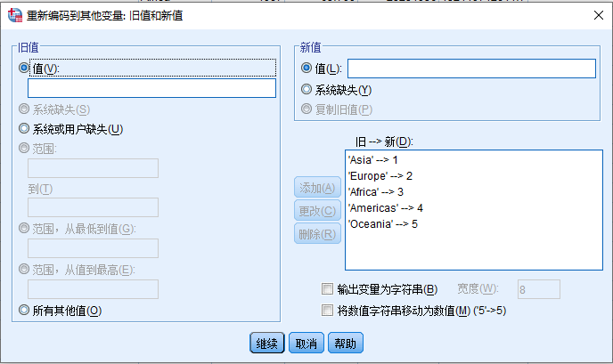
Task: Select 系统或用户缺失(U) radio option
Action: 24,128
